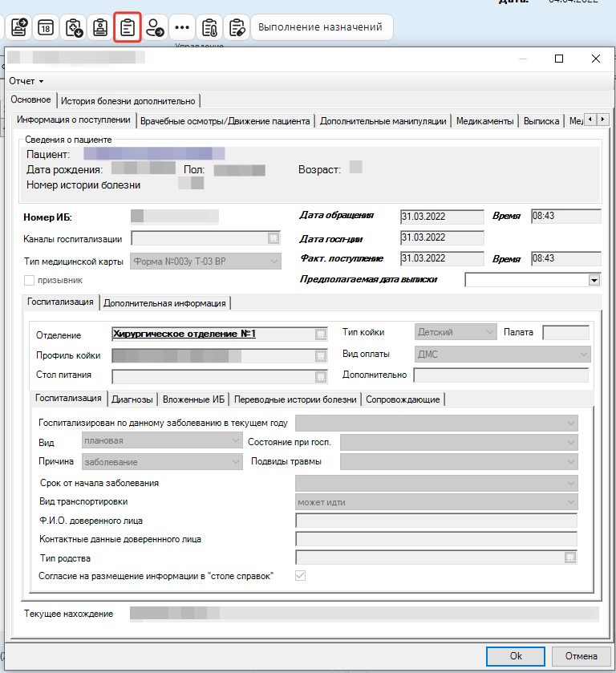Viewport: 616px width, 673px height.
Task: Click the clipboard with medical cross and down arrow icon
Action: tap(74, 27)
